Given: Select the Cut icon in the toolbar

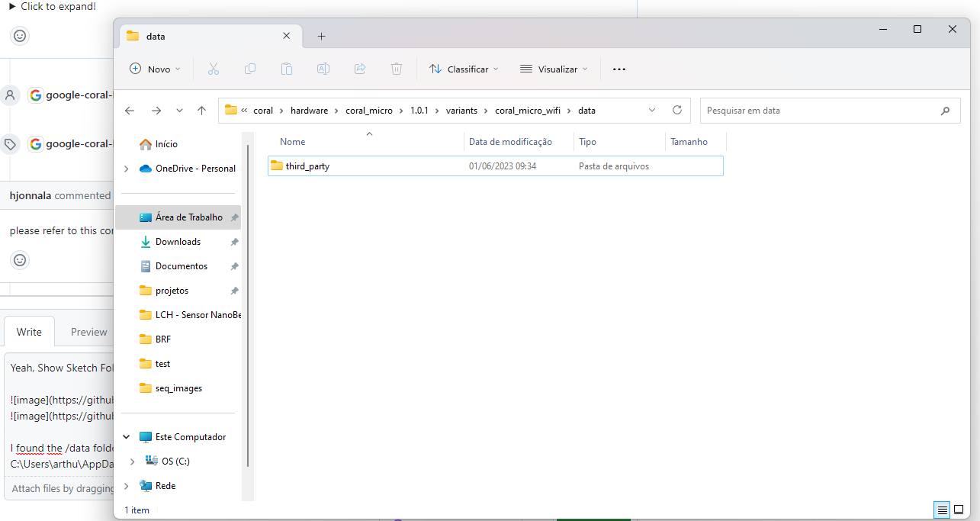Looking at the screenshot, I should click(x=214, y=69).
